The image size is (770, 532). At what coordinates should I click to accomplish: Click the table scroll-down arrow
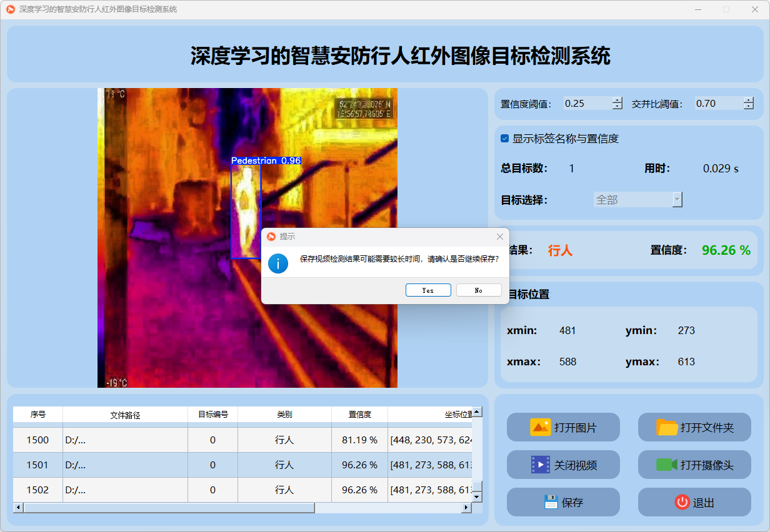pos(477,497)
